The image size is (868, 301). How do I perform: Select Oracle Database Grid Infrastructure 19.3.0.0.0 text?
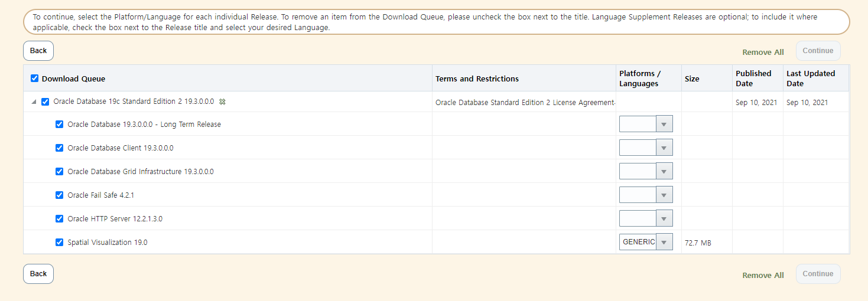click(x=141, y=171)
